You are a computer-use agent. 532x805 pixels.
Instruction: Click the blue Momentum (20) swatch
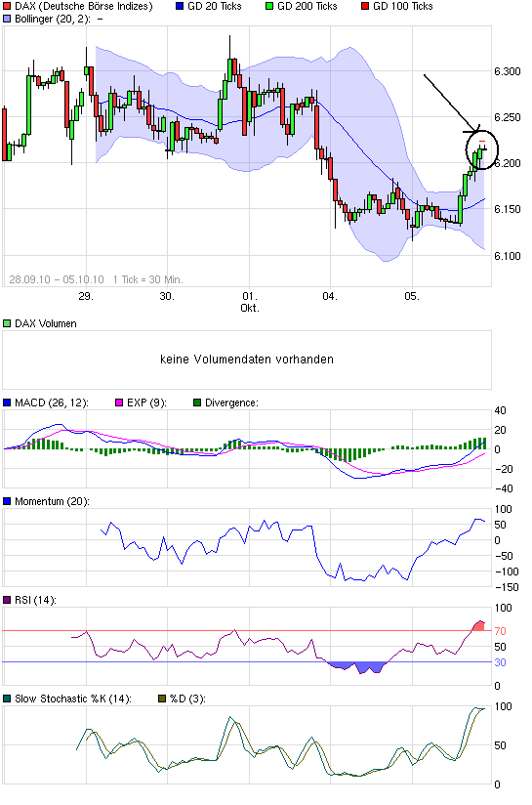[x=7, y=501]
